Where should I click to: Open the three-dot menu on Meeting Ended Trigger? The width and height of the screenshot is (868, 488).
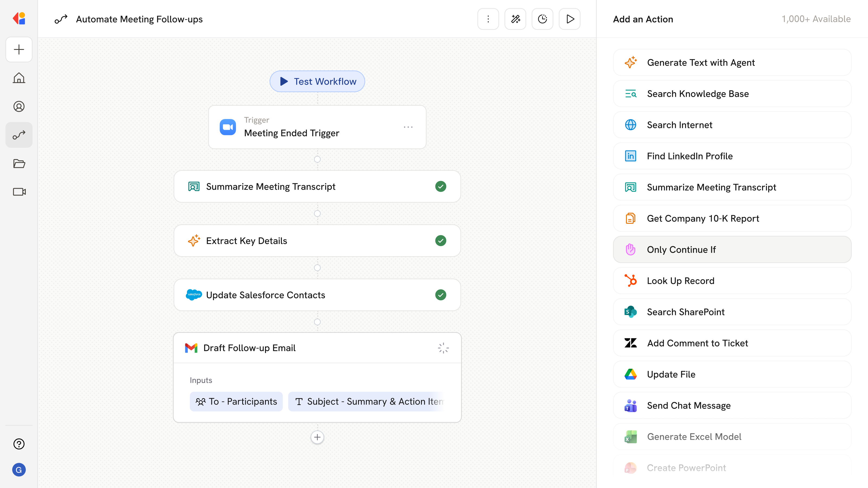click(408, 127)
